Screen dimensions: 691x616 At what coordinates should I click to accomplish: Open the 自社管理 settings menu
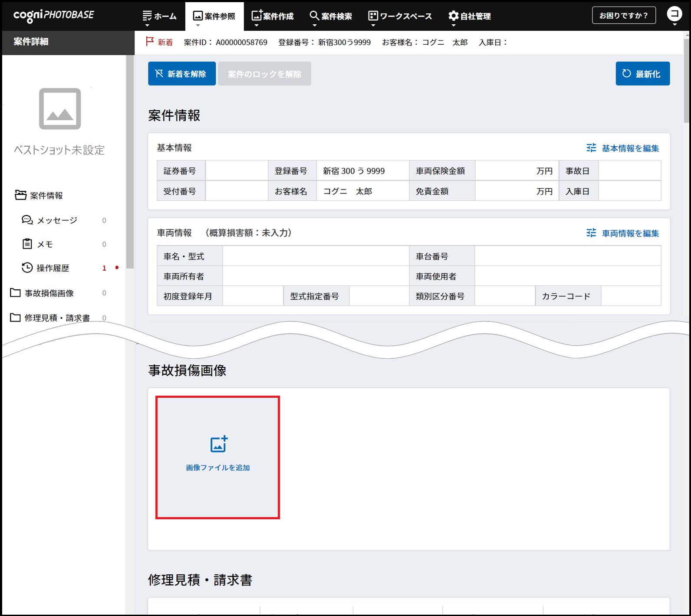[470, 16]
